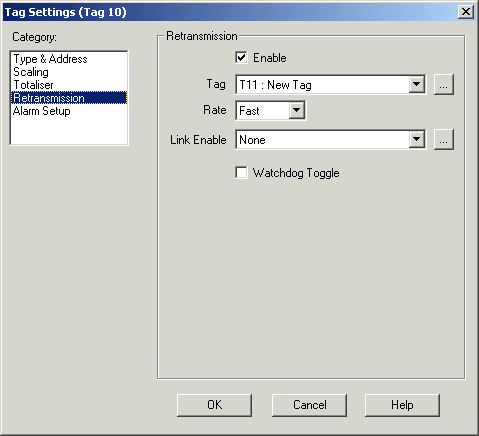The image size is (479, 436).
Task: Expand the Tag dropdown arrow
Action: click(x=417, y=85)
